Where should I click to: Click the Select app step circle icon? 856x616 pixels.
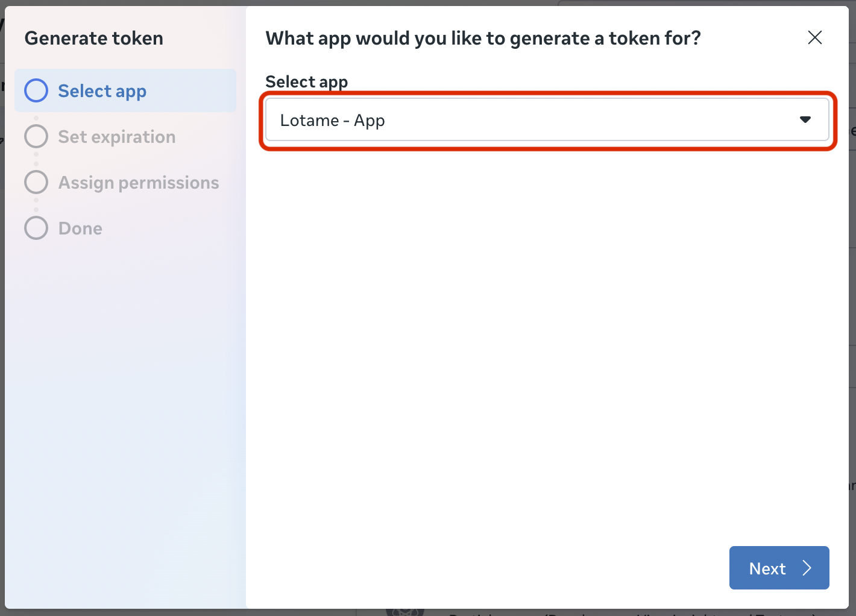(36, 90)
